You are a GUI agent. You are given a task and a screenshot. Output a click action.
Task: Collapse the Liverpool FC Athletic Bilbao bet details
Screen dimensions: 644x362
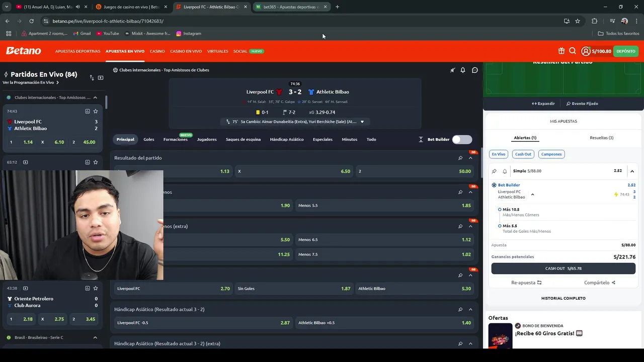tap(532, 195)
